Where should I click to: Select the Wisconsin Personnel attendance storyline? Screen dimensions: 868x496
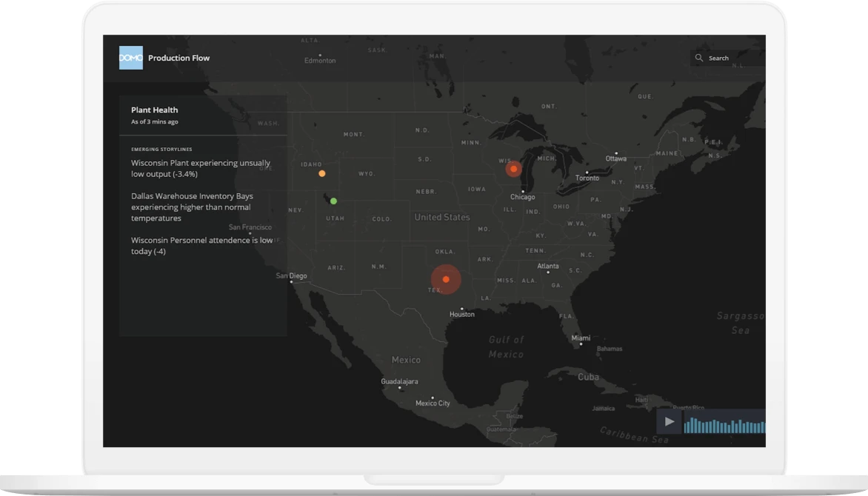pyautogui.click(x=201, y=245)
